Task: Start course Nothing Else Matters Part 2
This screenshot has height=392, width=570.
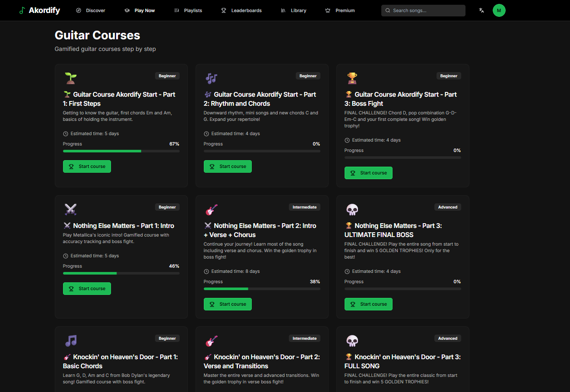Action: 228,304
